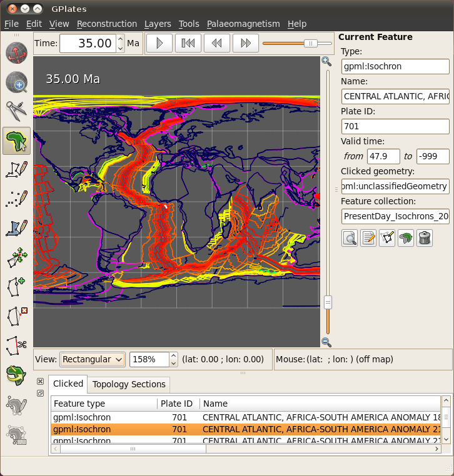Image resolution: width=454 pixels, height=476 pixels.
Task: Select the Edit Topology tool
Action: (16, 434)
